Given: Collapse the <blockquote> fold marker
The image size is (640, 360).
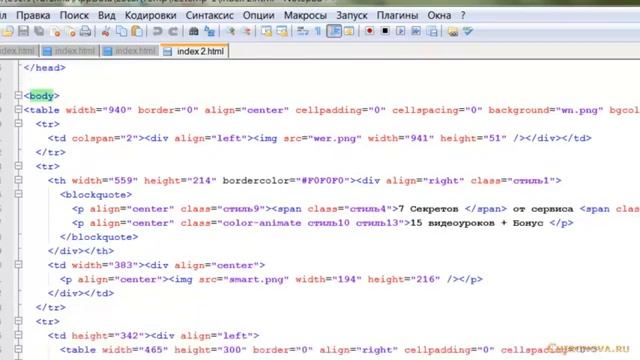Looking at the screenshot, I should (18, 194).
